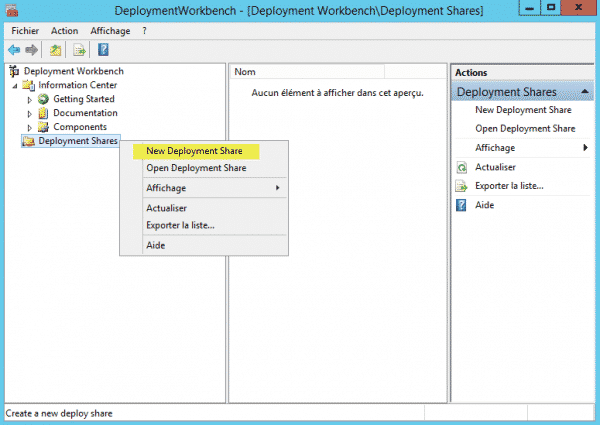Click the Up one level toolbar icon

tap(56, 50)
